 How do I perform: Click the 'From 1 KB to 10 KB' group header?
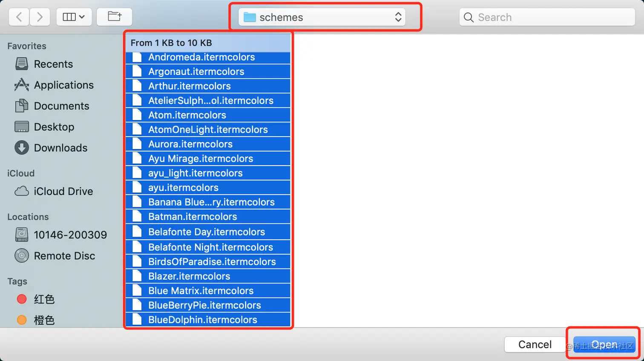[x=208, y=43]
